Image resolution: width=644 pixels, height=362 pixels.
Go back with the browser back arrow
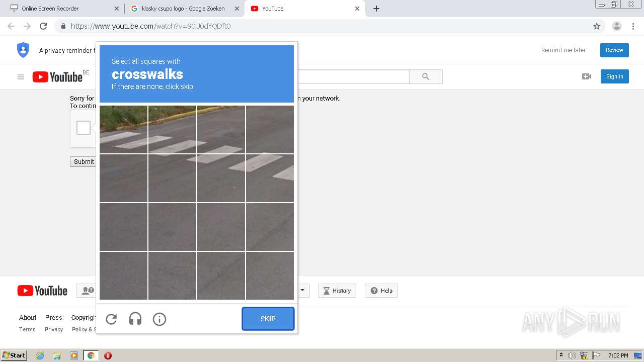11,26
